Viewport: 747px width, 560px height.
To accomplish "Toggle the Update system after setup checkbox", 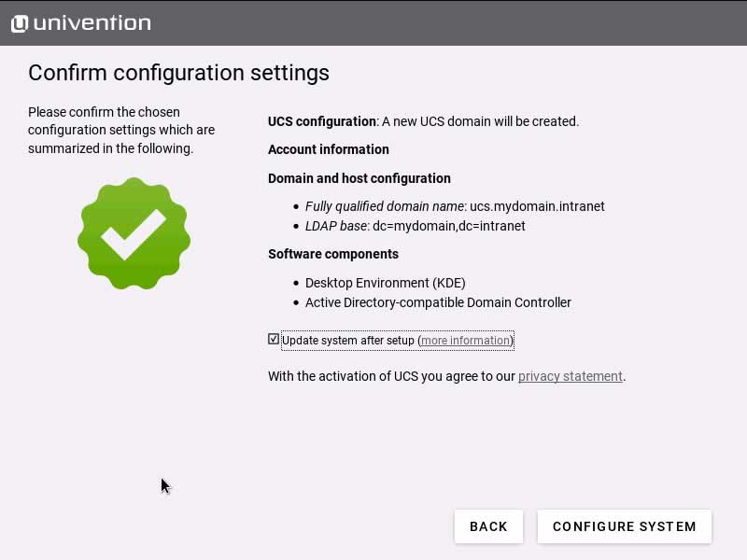I will tap(274, 340).
